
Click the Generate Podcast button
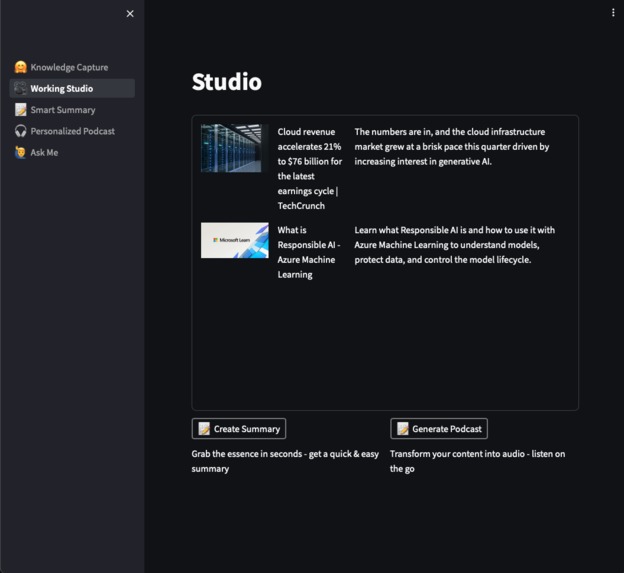(439, 429)
